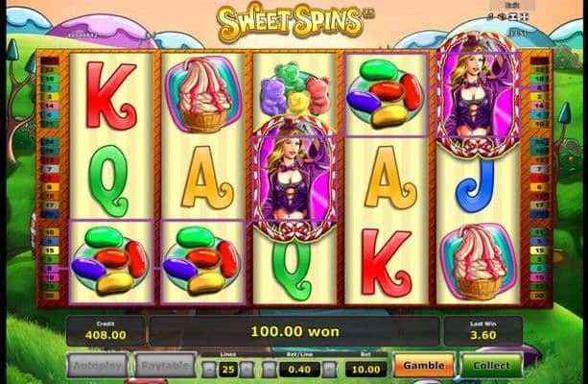The image size is (588, 384).
Task: Click the Gamble button
Action: 424,365
